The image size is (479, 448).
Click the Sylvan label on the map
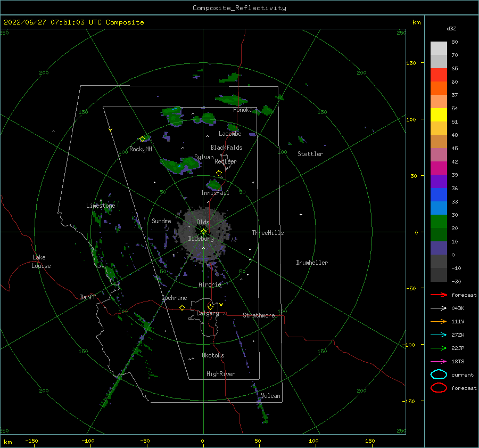click(204, 157)
